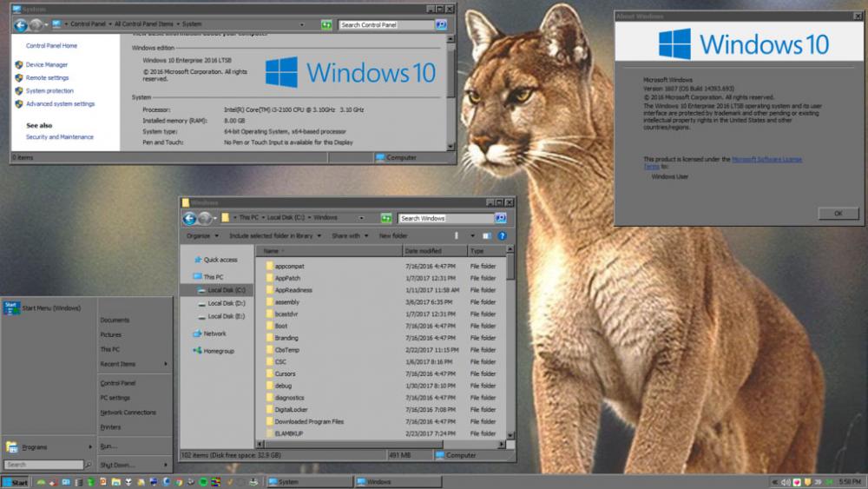868x489 pixels.
Task: Select Run... in the Start Menu
Action: point(108,446)
